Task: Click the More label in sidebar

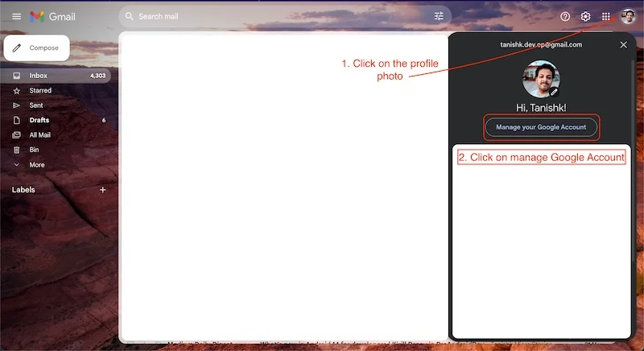Action: tap(37, 164)
